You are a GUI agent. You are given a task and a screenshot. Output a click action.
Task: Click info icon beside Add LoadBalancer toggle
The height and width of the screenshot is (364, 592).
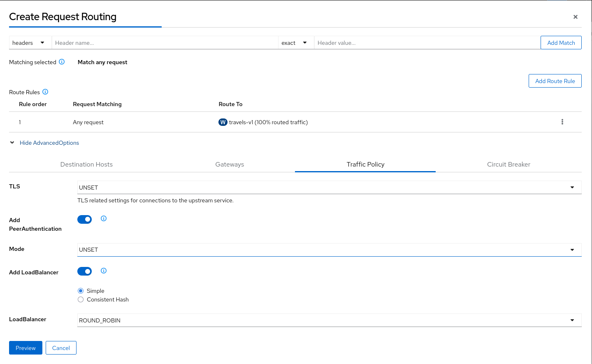tap(104, 271)
